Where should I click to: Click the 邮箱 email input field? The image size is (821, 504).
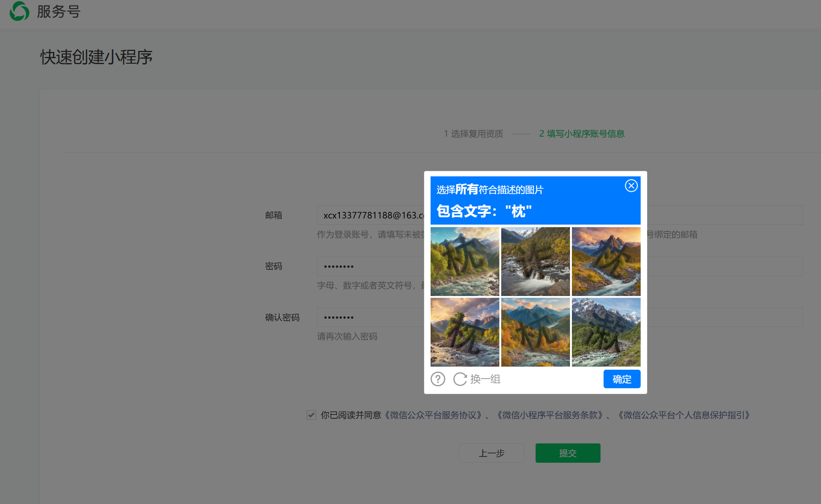click(371, 215)
